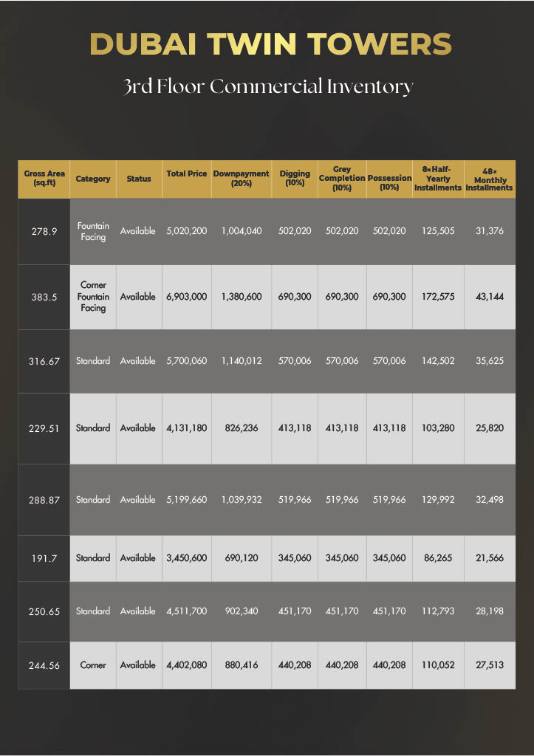The image size is (534, 756).
Task: Click the downpayment 826,236 cell
Action: [241, 428]
